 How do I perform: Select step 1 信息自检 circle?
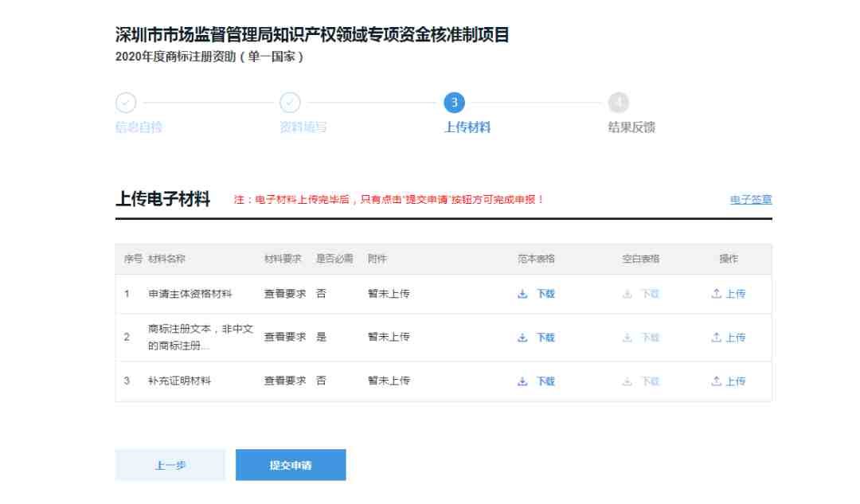click(126, 103)
